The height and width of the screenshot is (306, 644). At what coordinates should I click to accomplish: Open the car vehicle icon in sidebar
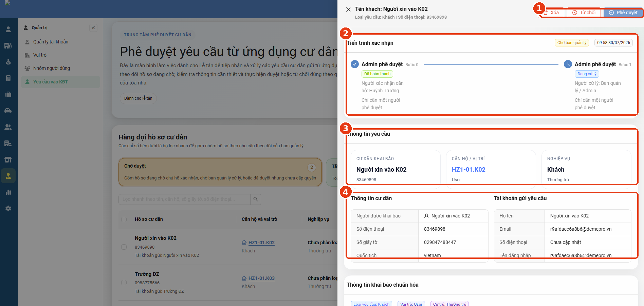pos(8,111)
